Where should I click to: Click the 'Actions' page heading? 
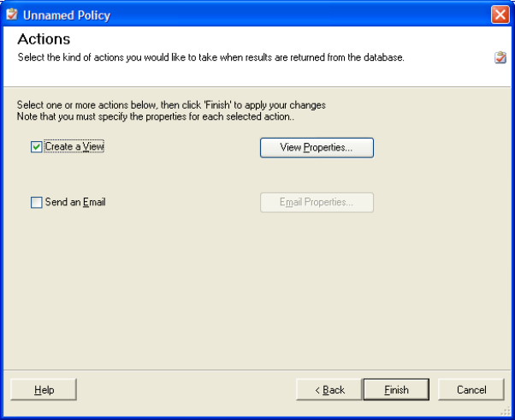44,39
